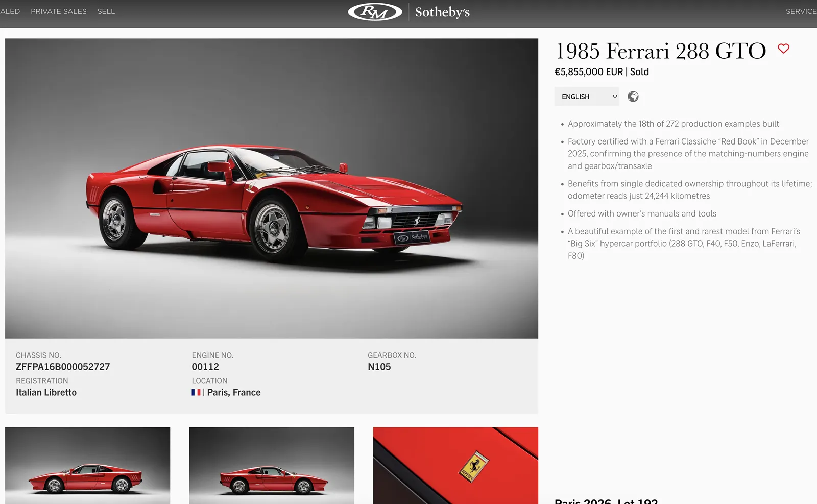Open the PRIVATE SALES menu item
817x504 pixels.
[59, 11]
